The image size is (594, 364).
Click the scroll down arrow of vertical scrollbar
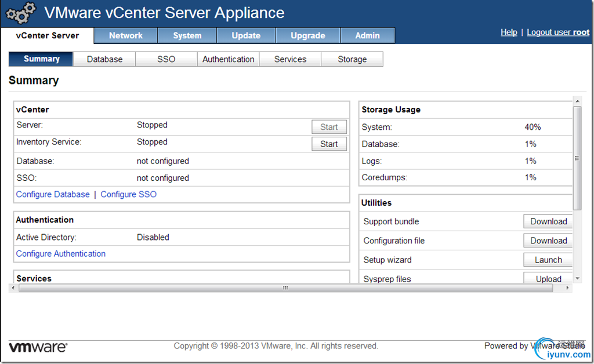tap(577, 278)
